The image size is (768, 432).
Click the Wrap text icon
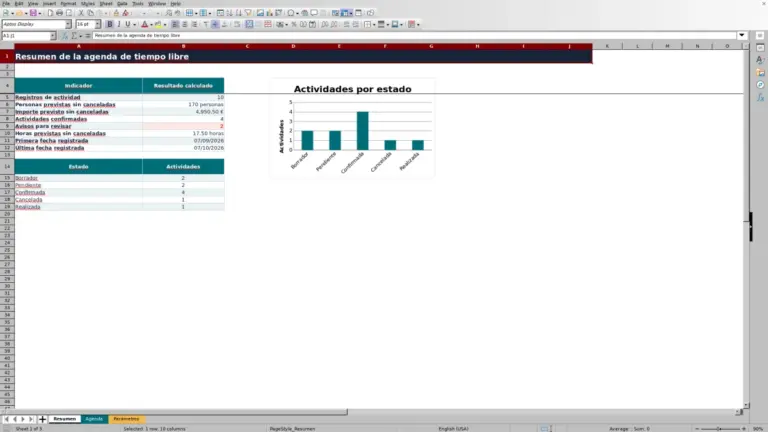(x=237, y=24)
